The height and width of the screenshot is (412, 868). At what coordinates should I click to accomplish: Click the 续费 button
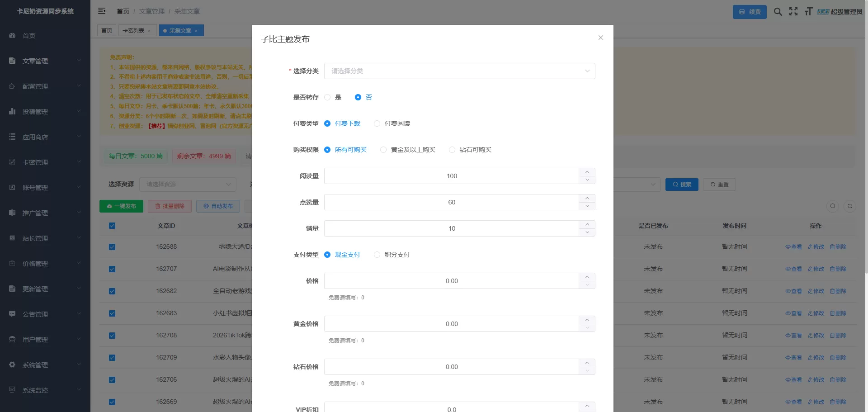click(x=750, y=12)
